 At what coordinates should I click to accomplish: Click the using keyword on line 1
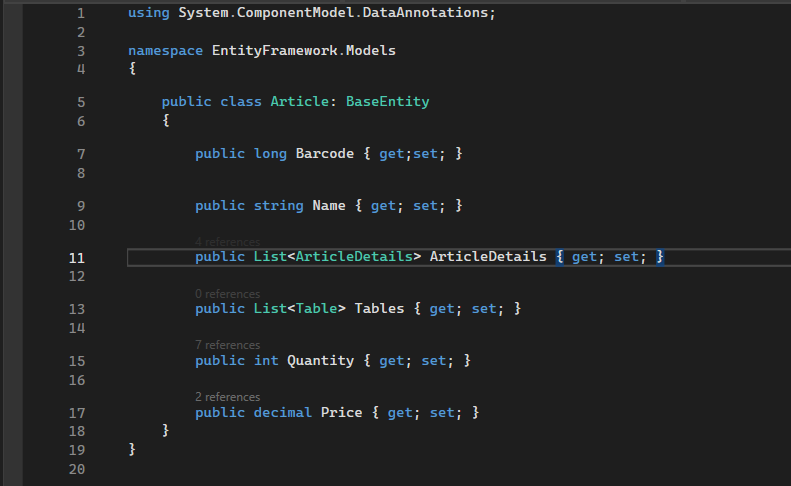[x=149, y=13]
